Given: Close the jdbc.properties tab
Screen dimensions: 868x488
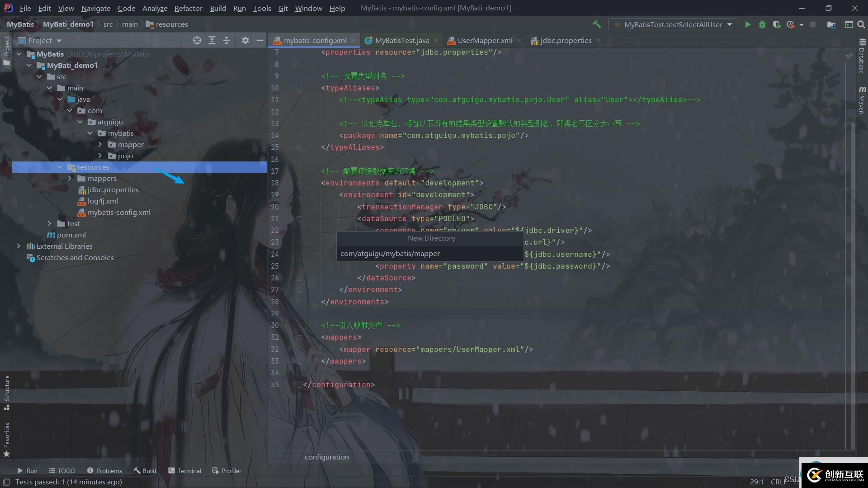Looking at the screenshot, I should [599, 40].
